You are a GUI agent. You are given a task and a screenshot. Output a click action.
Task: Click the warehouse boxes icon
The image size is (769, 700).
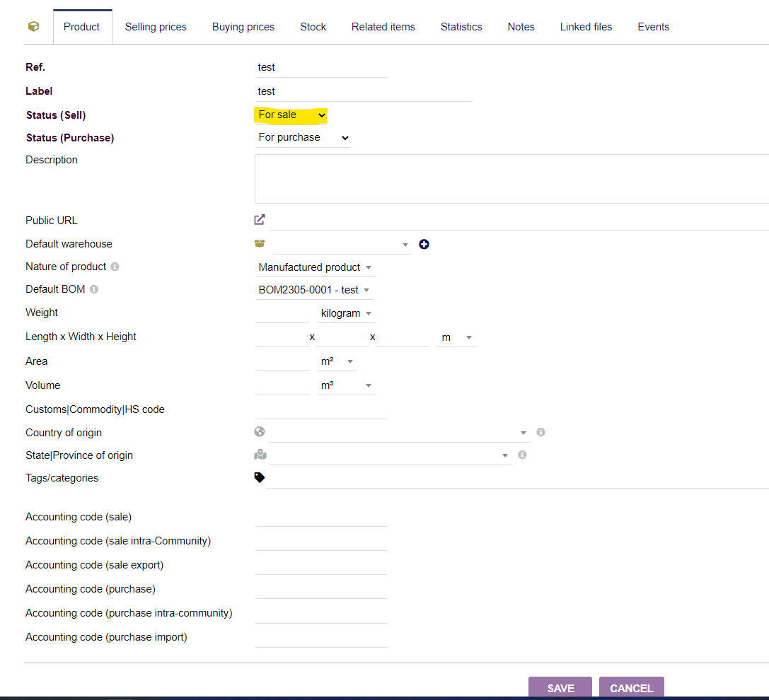click(x=260, y=244)
